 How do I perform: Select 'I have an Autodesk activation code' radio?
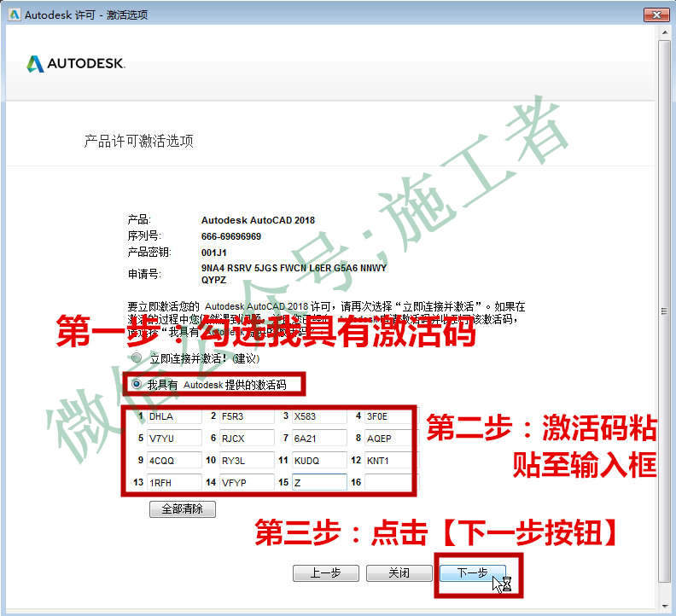(137, 384)
